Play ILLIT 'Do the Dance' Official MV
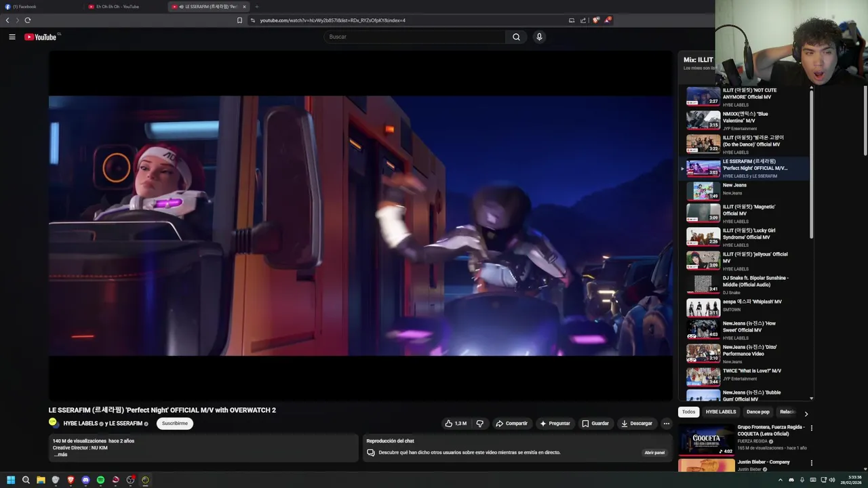868x488 pixels. [745, 144]
